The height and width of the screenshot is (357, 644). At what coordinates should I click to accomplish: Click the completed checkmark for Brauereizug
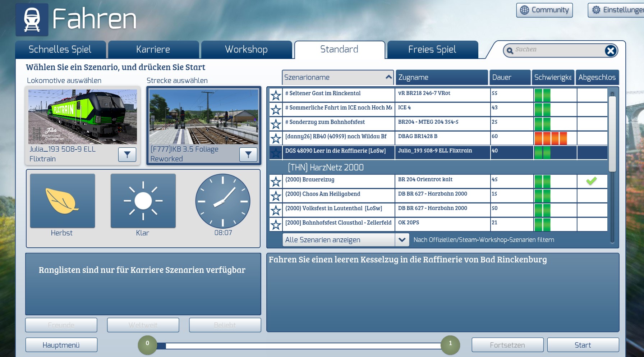point(592,181)
